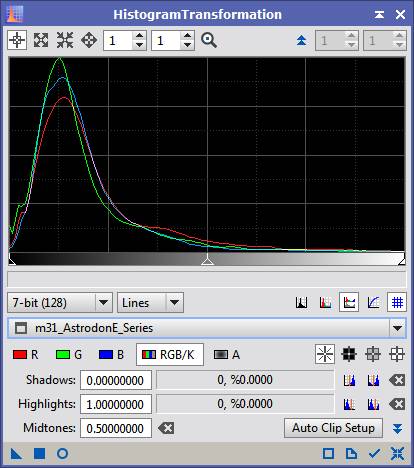Click the midtones triangle slider handle

tap(207, 261)
